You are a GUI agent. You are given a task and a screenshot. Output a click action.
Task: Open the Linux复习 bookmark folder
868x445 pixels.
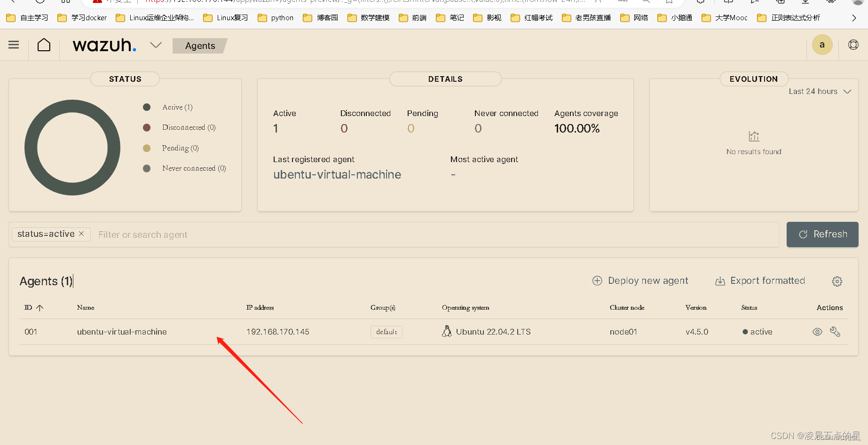(226, 18)
